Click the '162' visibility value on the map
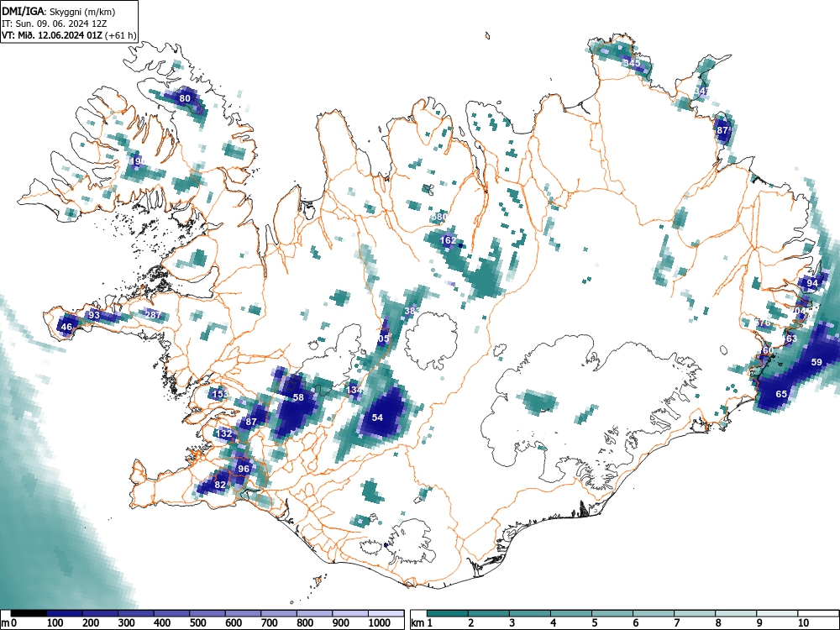This screenshot has width=840, height=630. tap(448, 240)
